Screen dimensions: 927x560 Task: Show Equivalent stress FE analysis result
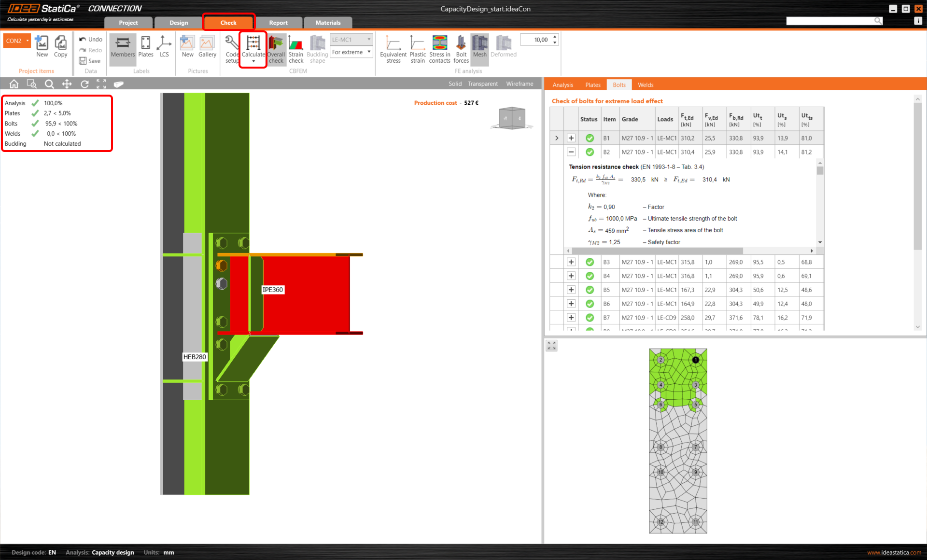pos(393,44)
